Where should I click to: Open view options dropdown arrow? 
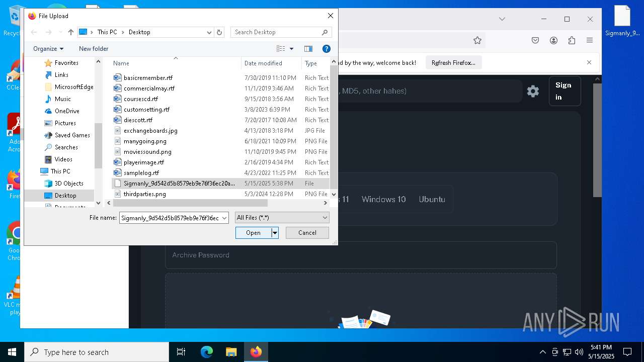(291, 49)
